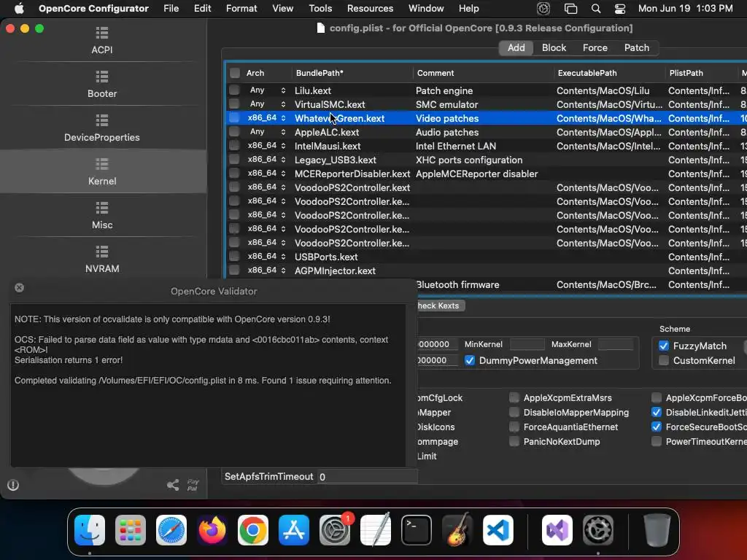The image size is (747, 560).
Task: Open the NVRAM section in sidebar
Action: (102, 259)
